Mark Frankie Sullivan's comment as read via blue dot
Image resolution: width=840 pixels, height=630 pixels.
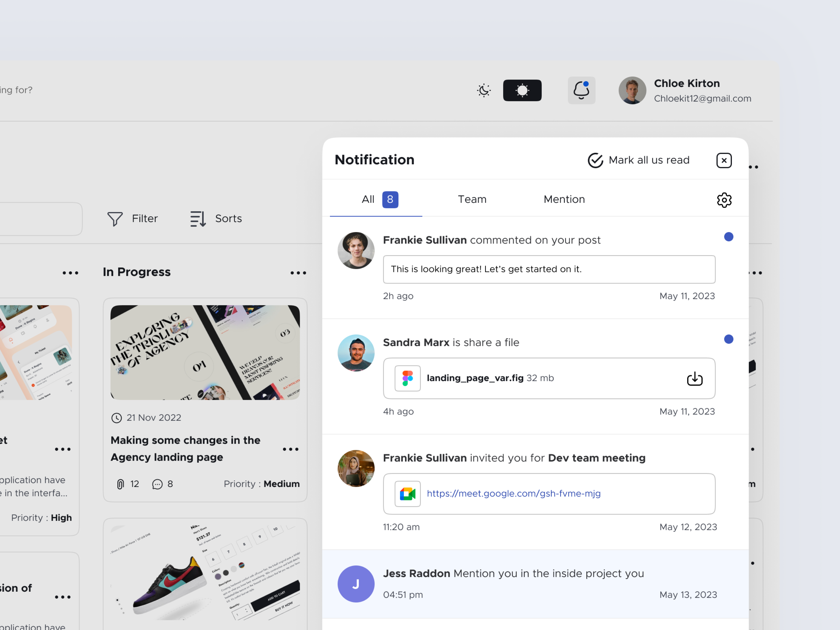click(x=728, y=237)
